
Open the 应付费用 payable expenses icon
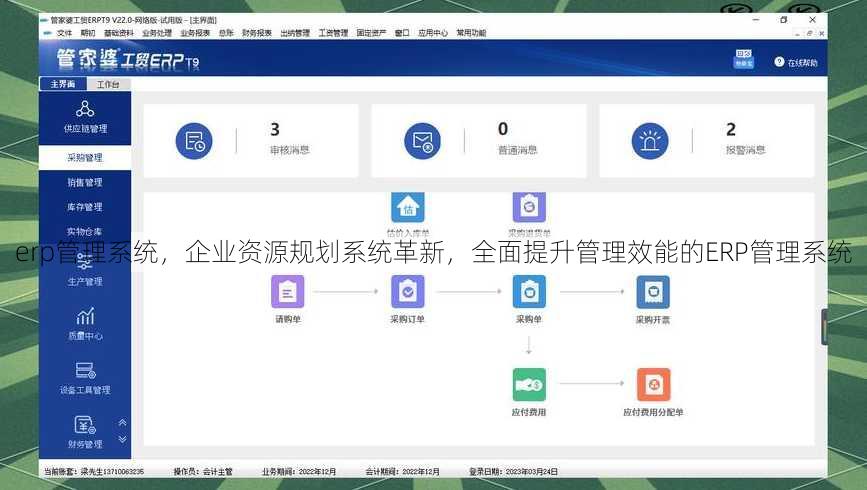point(529,384)
